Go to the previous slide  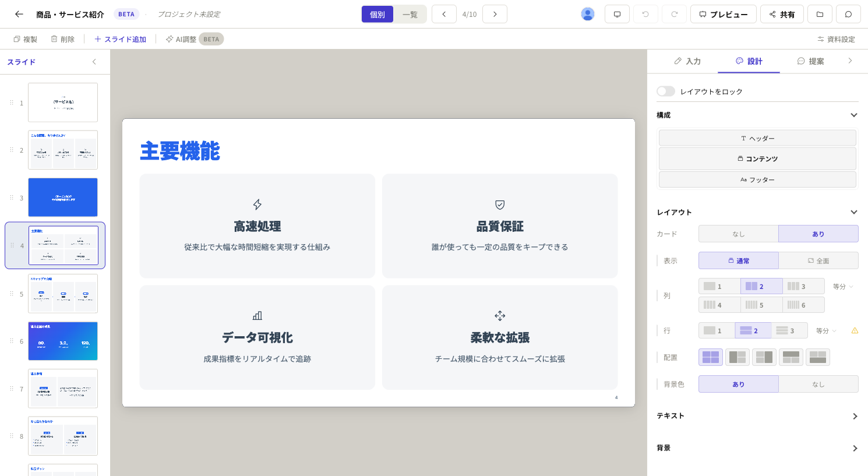pos(444,14)
